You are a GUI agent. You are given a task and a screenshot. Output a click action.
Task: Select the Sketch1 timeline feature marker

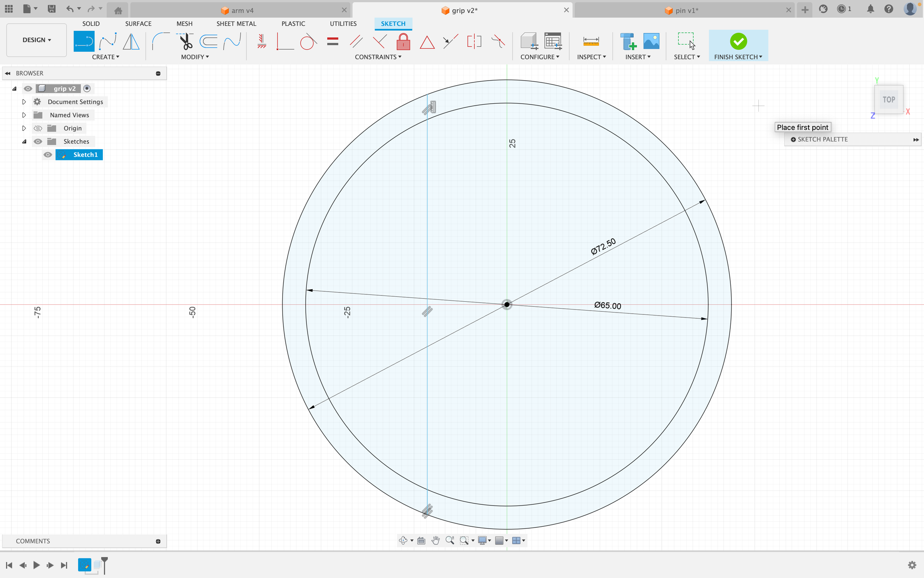pos(85,565)
